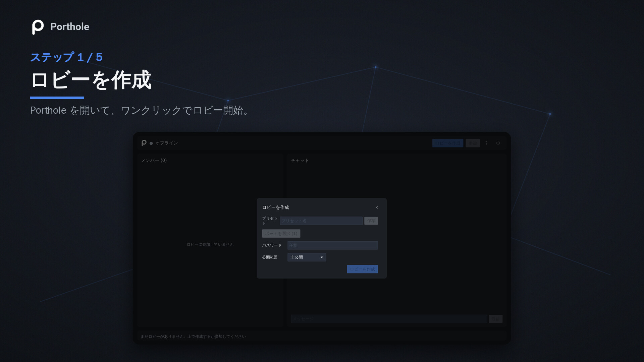Click the Porthole wordmark beside the top-left logo
This screenshot has height=362, width=644.
[70, 27]
